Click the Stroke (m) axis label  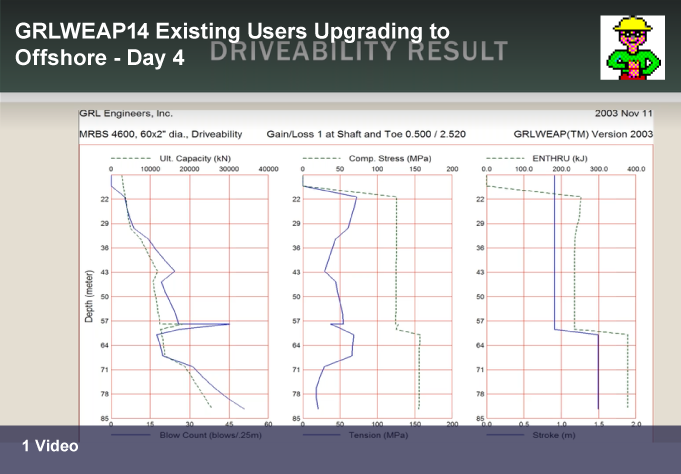(x=554, y=435)
